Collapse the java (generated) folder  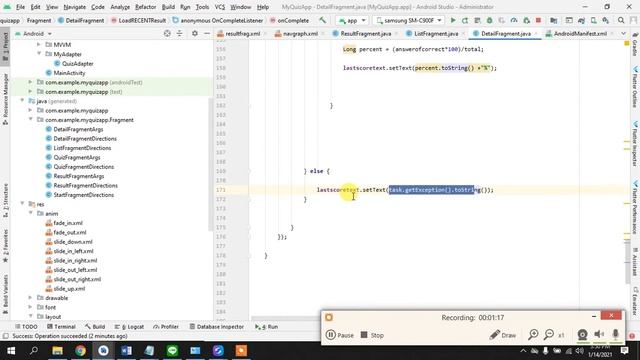pyautogui.click(x=22, y=101)
